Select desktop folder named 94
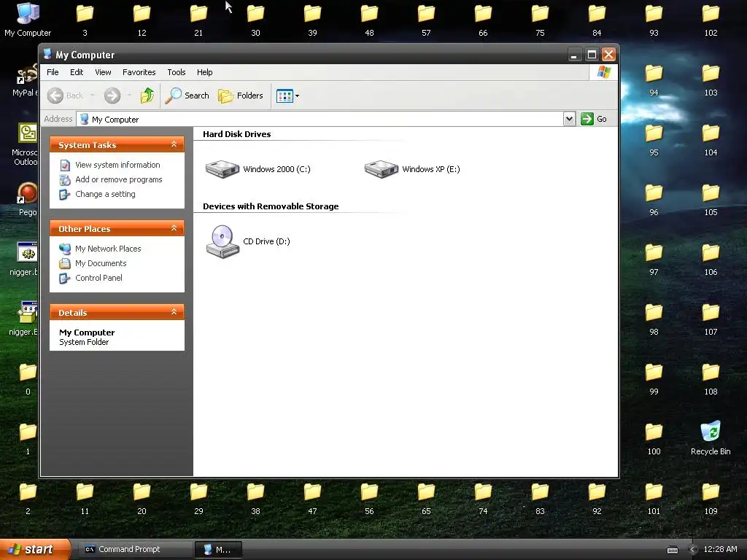This screenshot has height=560, width=747. [x=654, y=80]
